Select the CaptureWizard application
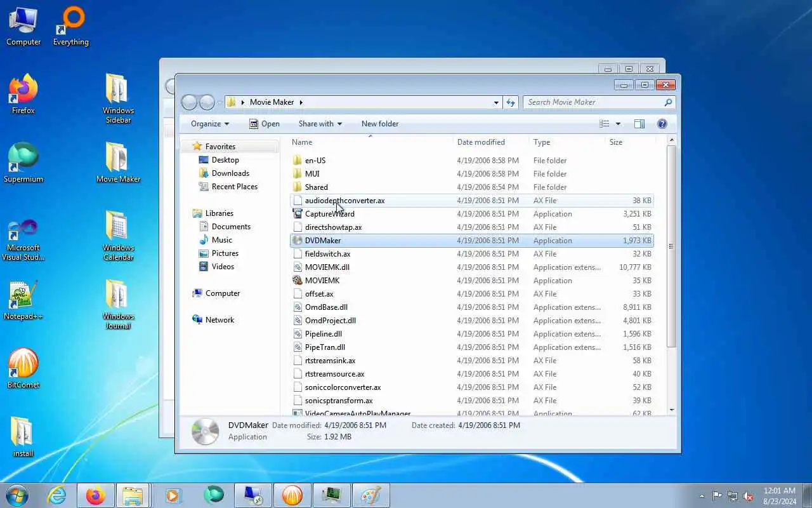Screen dimensions: 812x508 [x=471, y=214]
